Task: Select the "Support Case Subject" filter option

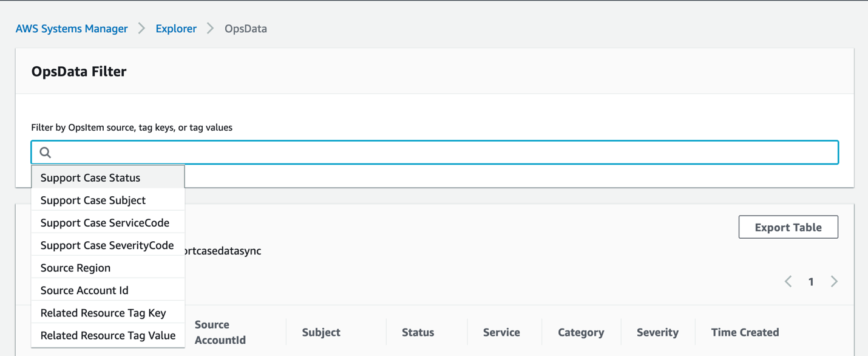Action: (92, 200)
